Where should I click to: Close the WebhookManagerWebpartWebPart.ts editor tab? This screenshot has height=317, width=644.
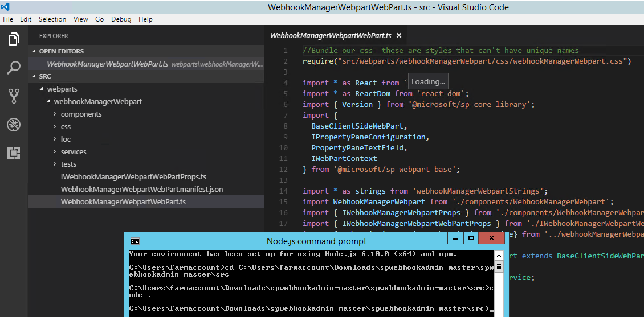click(x=398, y=36)
